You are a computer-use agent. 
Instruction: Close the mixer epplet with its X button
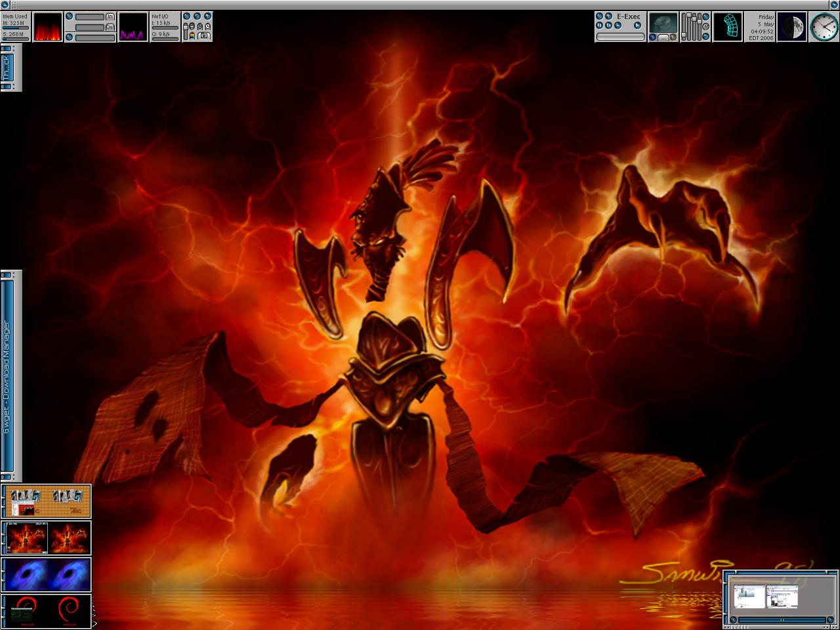pyautogui.click(x=706, y=16)
